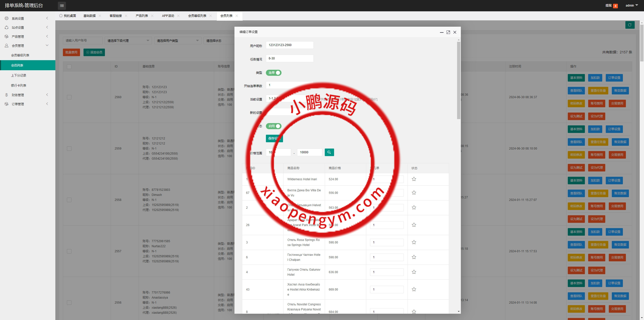Click the 订单管理 icon in sidebar
Screen dimensions: 644x320
point(7,104)
